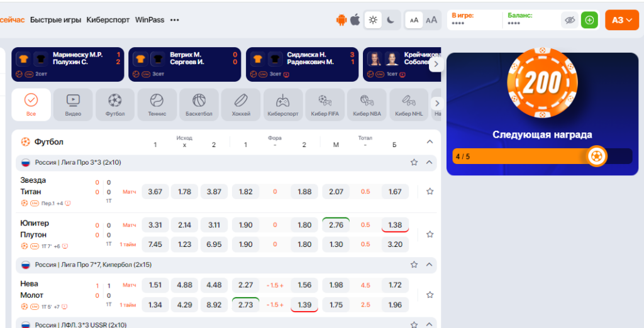This screenshot has height=328, width=644.
Task: Open Нева match extra markets +7
Action: [x=57, y=307]
